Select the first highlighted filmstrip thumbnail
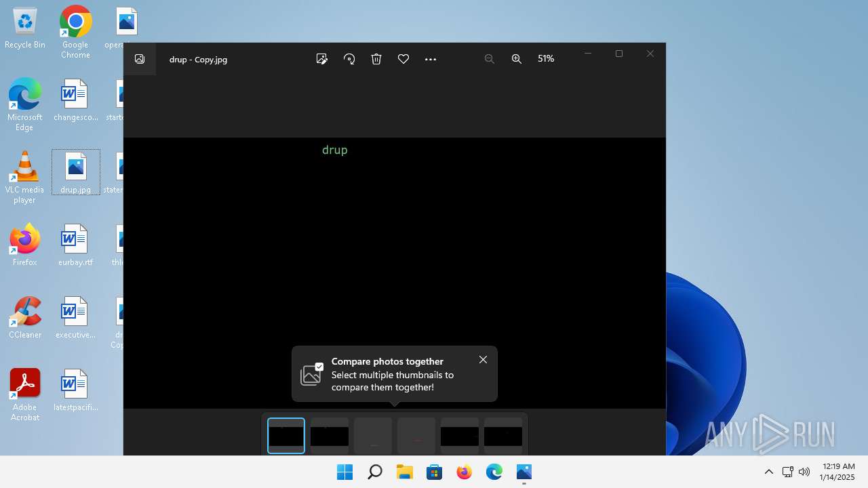 coord(286,435)
